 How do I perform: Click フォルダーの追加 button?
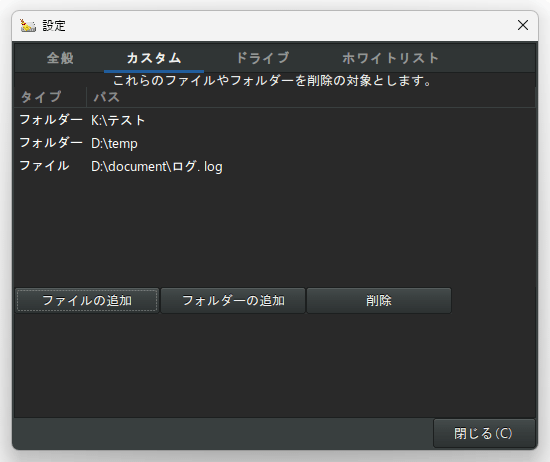click(233, 301)
